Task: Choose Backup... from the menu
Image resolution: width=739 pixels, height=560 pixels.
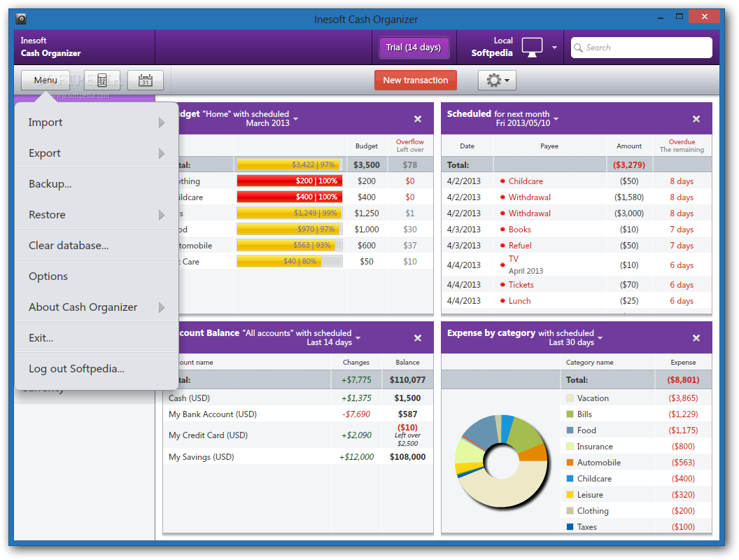Action: click(x=97, y=184)
